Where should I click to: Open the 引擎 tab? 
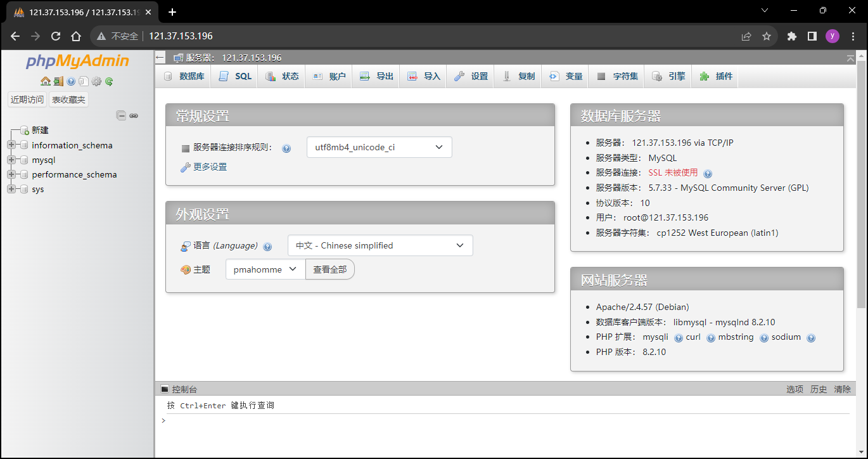coord(669,76)
